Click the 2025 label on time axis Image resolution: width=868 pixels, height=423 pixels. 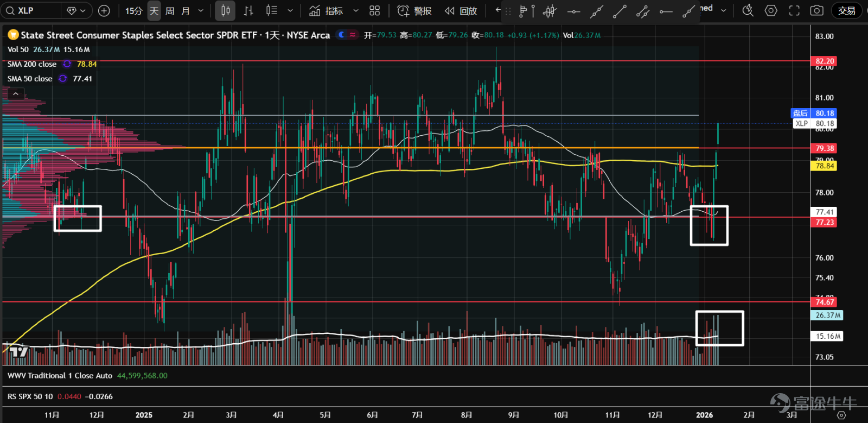[x=144, y=415]
